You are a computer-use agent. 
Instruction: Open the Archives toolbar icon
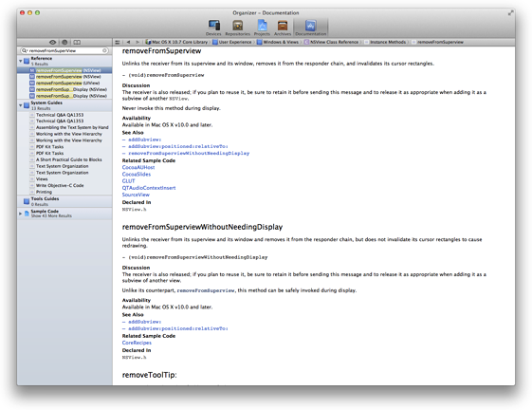coord(283,28)
